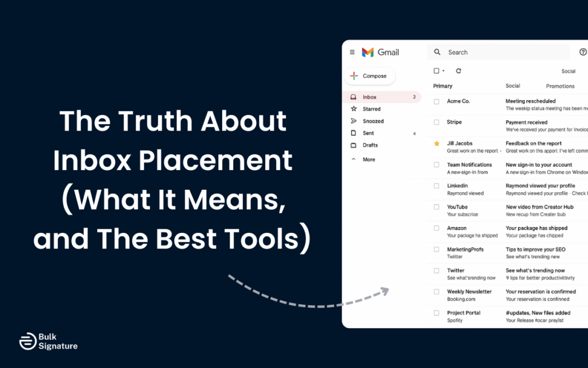Click the search magnifier icon
The image size is (588, 368).
tap(436, 52)
